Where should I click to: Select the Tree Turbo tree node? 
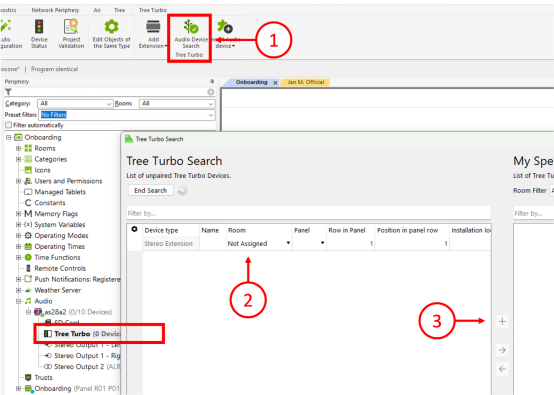point(72,334)
